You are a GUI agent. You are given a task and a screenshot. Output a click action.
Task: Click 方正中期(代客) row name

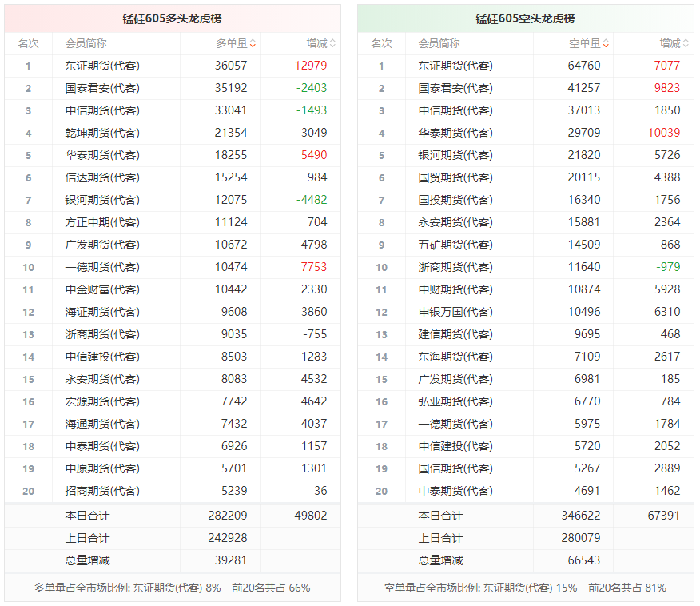pos(102,222)
